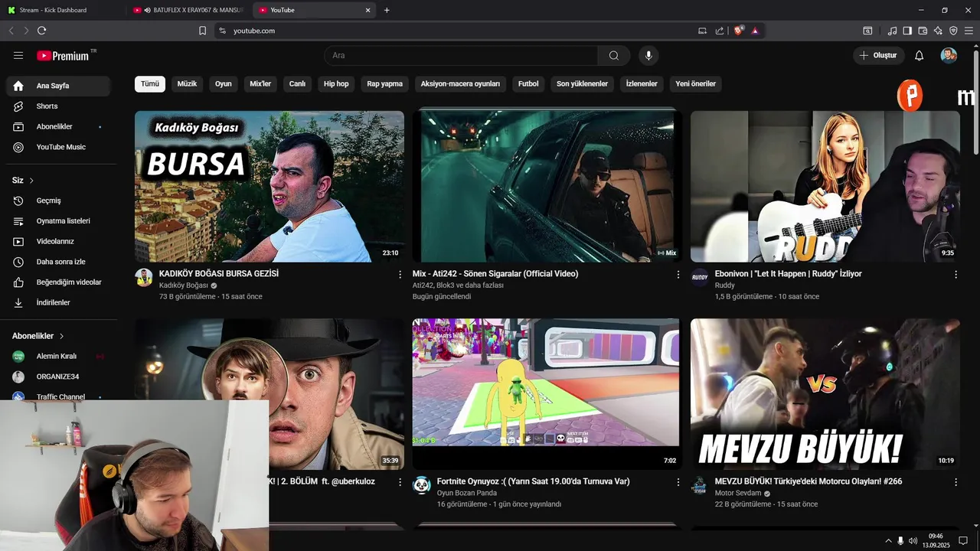Toggle the browser sidebar panel icon

907,31
